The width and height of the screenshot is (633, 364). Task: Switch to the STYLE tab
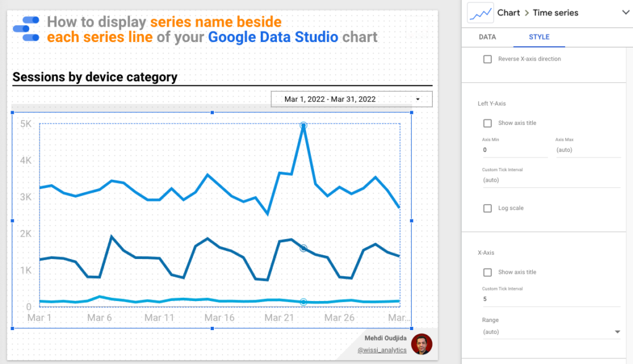[x=539, y=36]
